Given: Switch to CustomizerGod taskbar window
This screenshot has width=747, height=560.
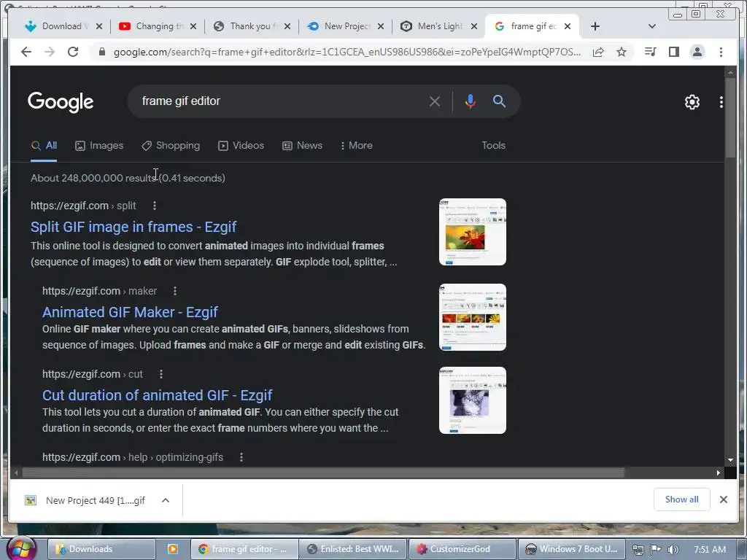Looking at the screenshot, I should 462,549.
